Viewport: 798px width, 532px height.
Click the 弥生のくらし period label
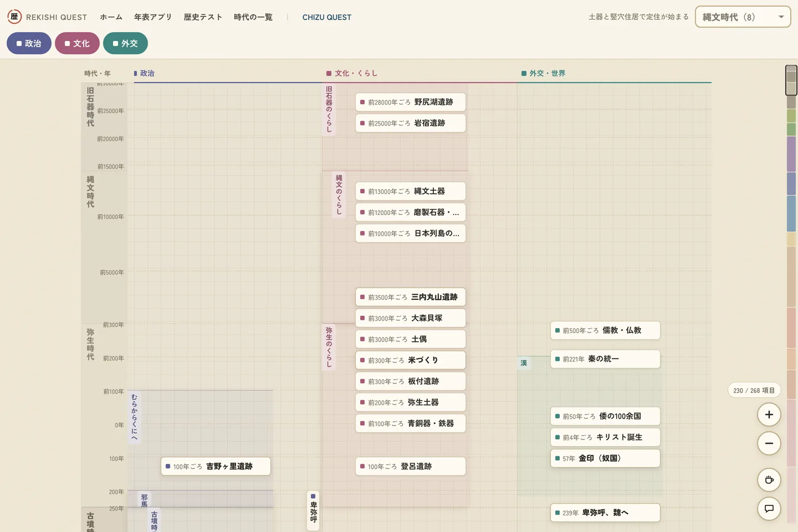[329, 347]
